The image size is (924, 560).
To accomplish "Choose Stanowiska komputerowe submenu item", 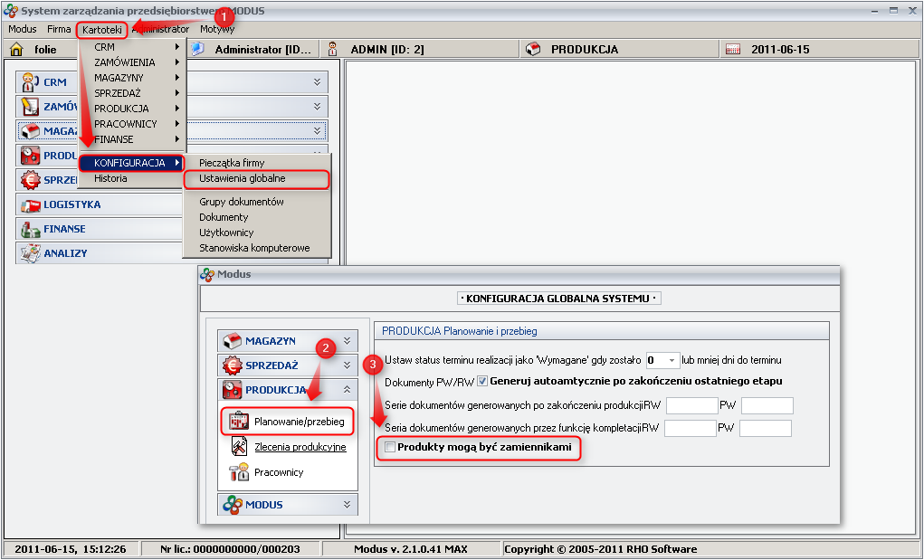I will [x=257, y=248].
